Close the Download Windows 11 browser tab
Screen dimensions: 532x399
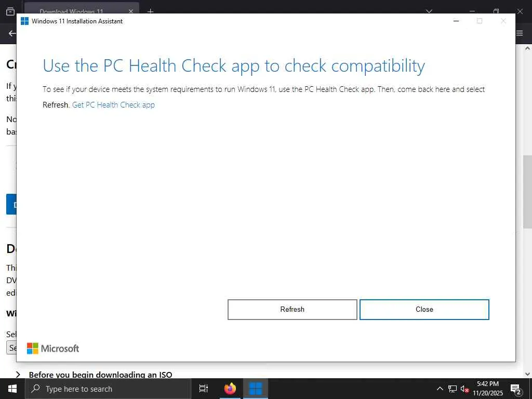[131, 11]
